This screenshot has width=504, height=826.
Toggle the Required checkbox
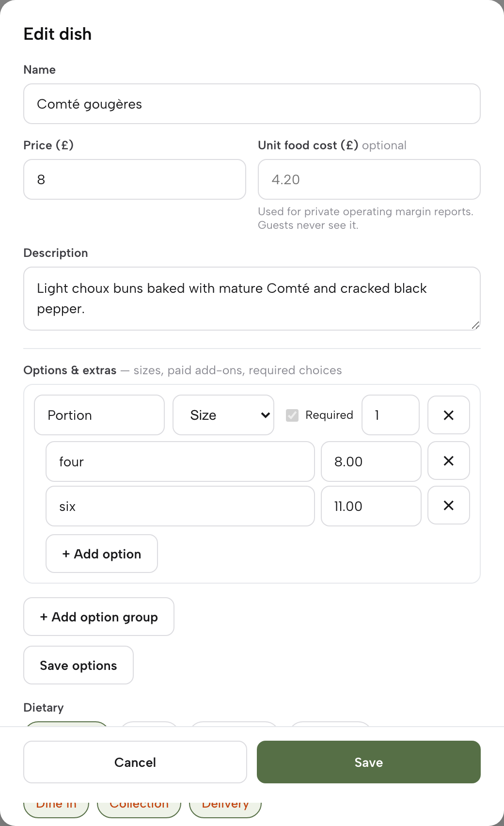pos(292,415)
